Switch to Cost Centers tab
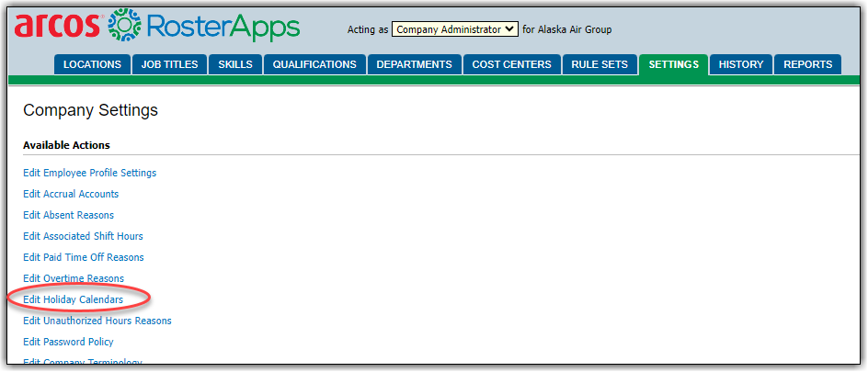Image resolution: width=868 pixels, height=372 pixels. click(x=511, y=64)
